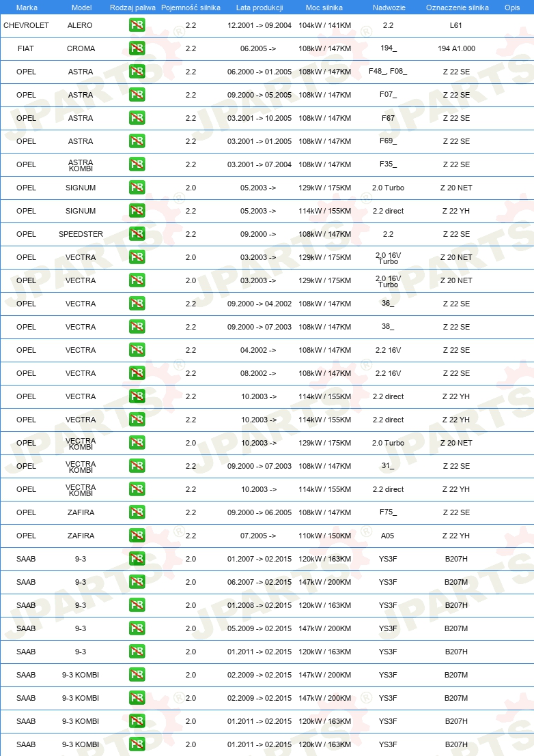The image size is (534, 756).
Task: Click the Rodzaj paliwa column header
Action: pos(132,8)
